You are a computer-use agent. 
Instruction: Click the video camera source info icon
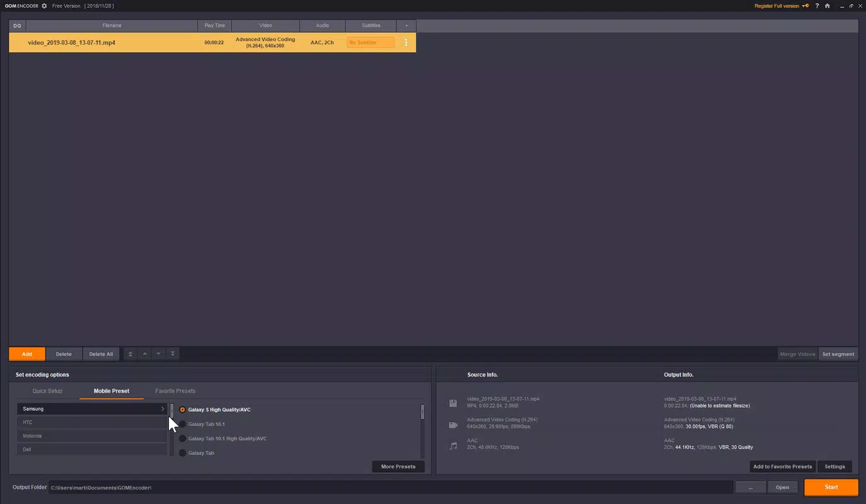[x=453, y=425]
